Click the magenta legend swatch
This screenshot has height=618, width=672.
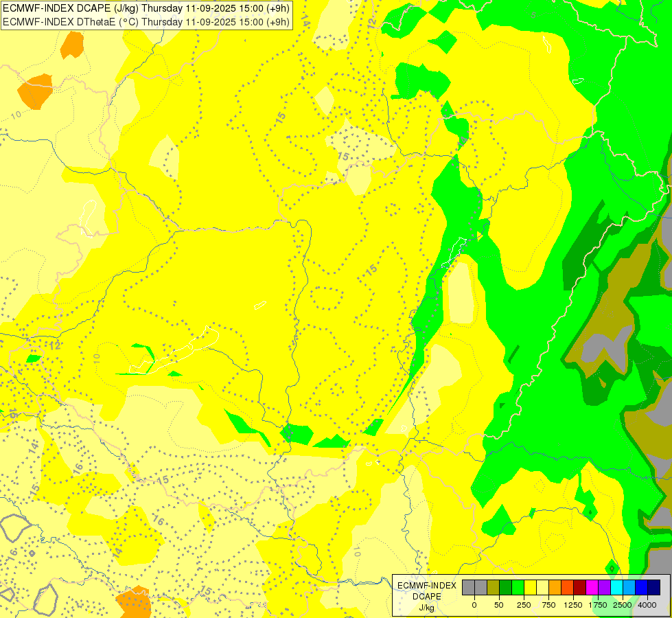pyautogui.click(x=592, y=587)
